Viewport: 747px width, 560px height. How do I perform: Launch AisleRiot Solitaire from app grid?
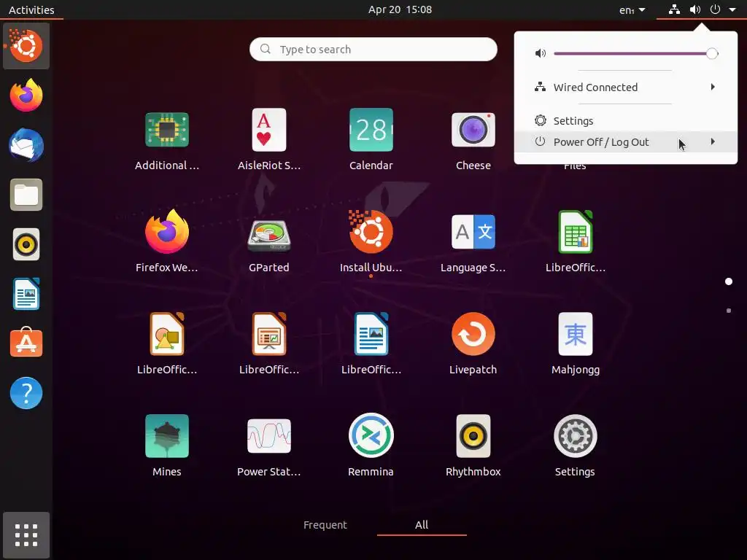tap(268, 130)
